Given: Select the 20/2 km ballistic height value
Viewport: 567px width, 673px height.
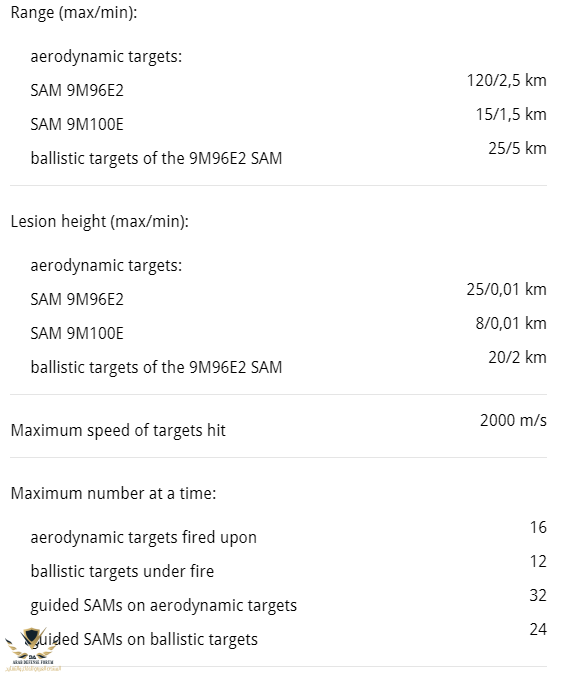Looking at the screenshot, I should point(517,358).
